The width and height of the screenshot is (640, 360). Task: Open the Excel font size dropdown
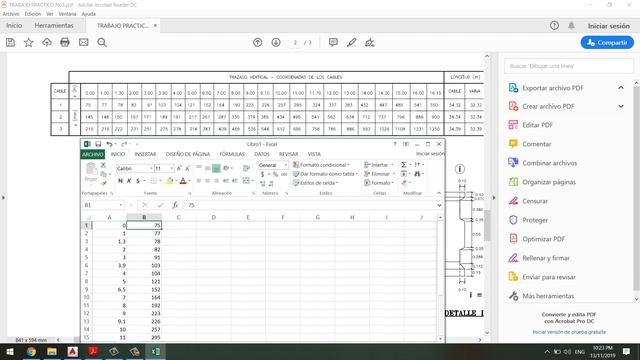click(x=171, y=168)
